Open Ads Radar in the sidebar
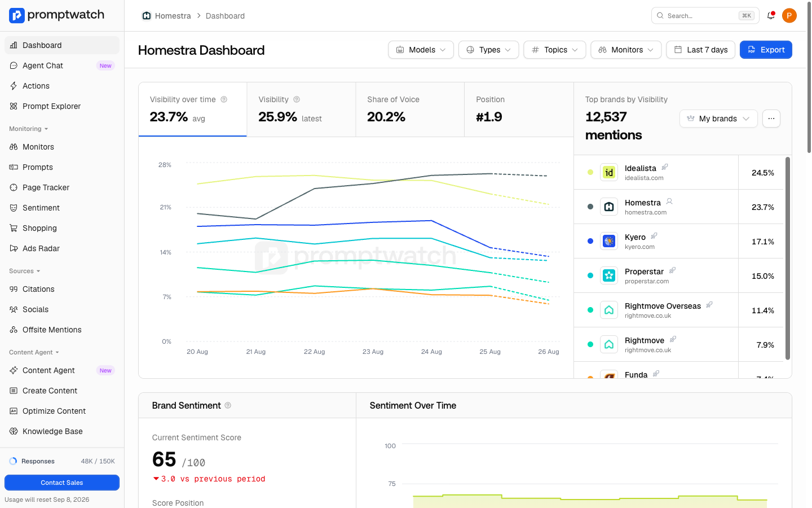The image size is (812, 508). pyautogui.click(x=62, y=248)
